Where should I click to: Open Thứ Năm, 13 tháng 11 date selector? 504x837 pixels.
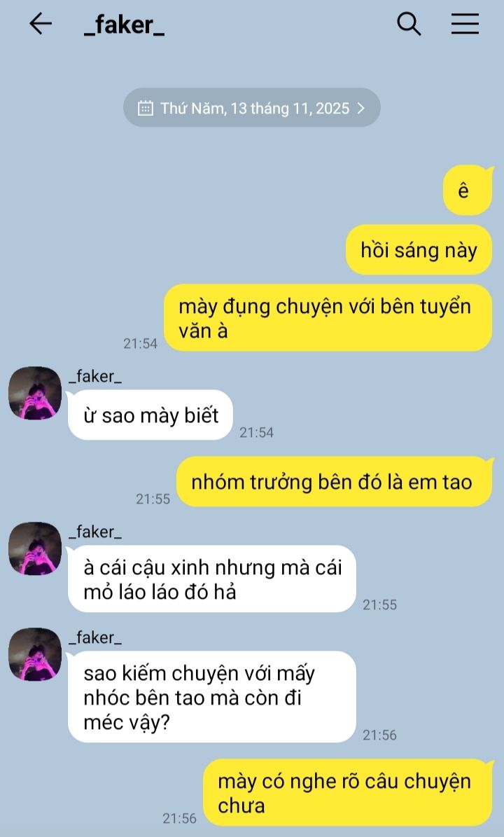(x=252, y=108)
